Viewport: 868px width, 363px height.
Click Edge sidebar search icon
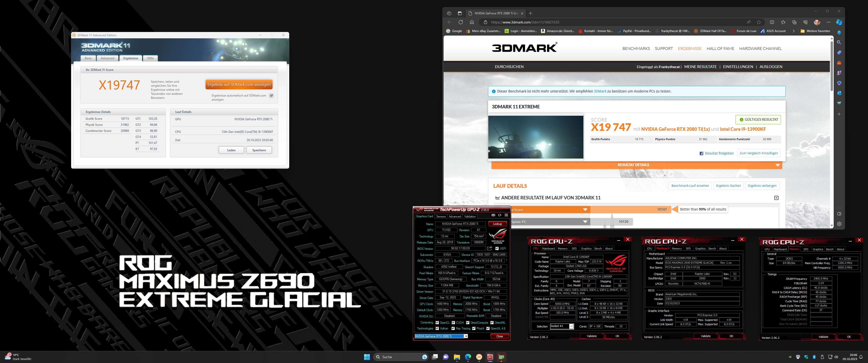(x=839, y=42)
